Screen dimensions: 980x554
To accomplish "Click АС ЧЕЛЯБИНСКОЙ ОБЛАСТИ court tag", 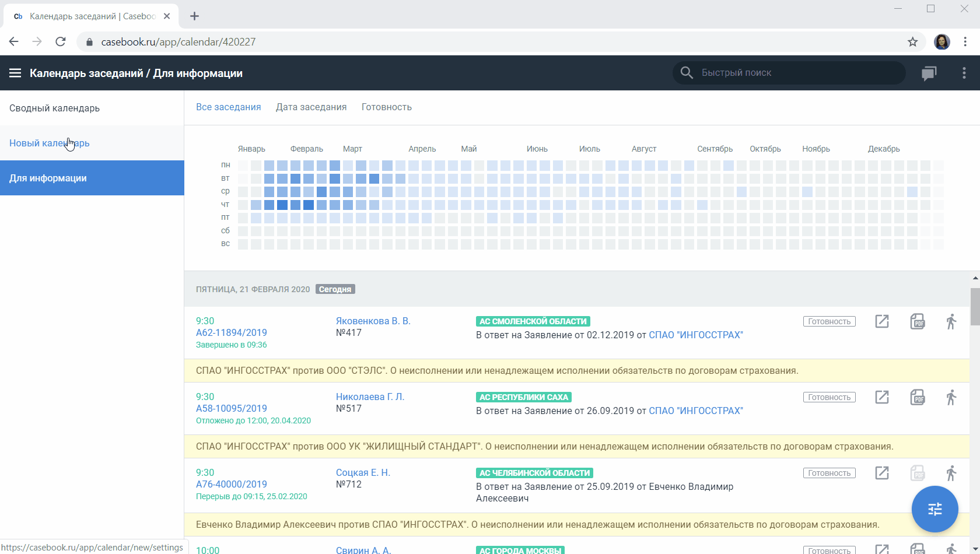I will (x=535, y=473).
